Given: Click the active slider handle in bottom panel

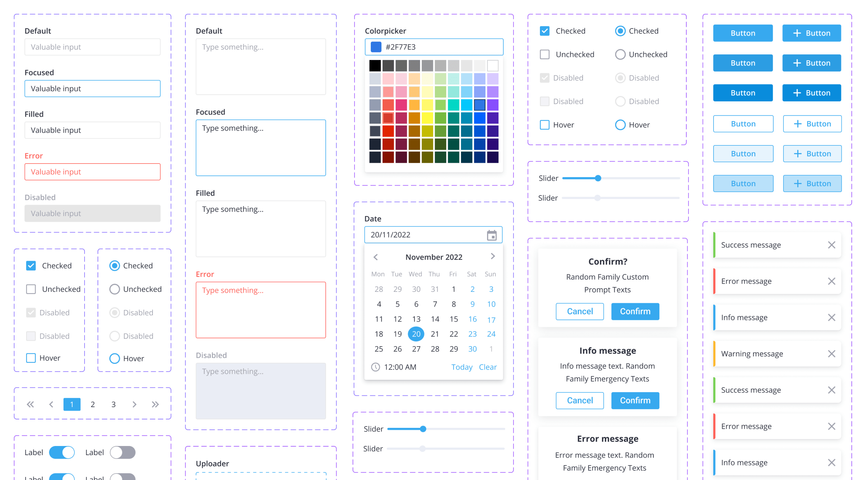Looking at the screenshot, I should (423, 429).
